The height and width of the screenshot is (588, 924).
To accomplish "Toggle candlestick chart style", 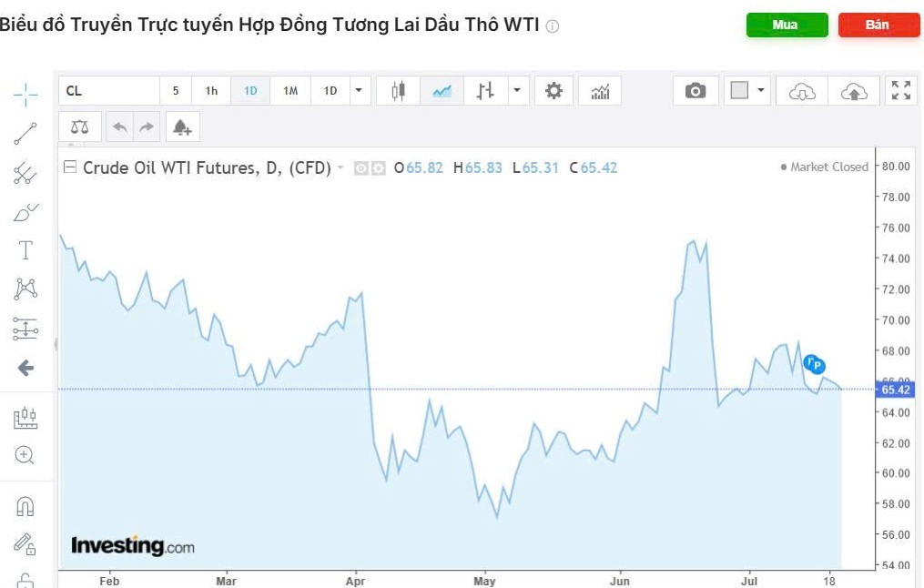I will pyautogui.click(x=398, y=91).
